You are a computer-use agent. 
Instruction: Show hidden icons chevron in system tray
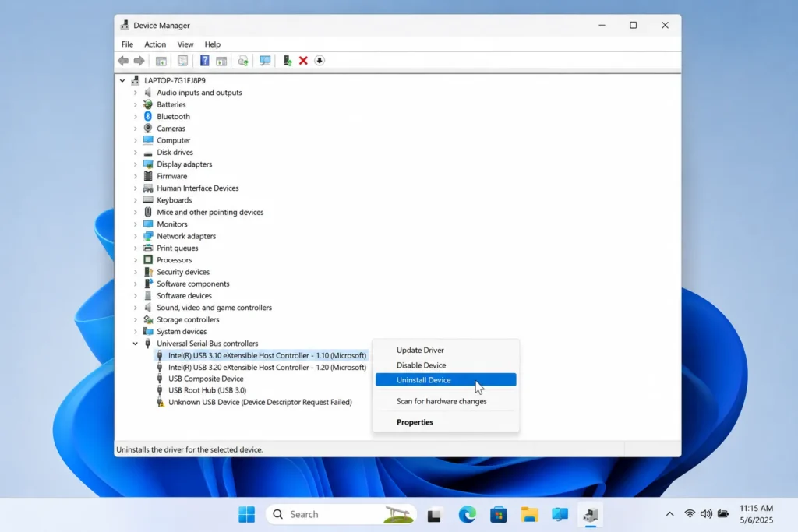point(669,513)
